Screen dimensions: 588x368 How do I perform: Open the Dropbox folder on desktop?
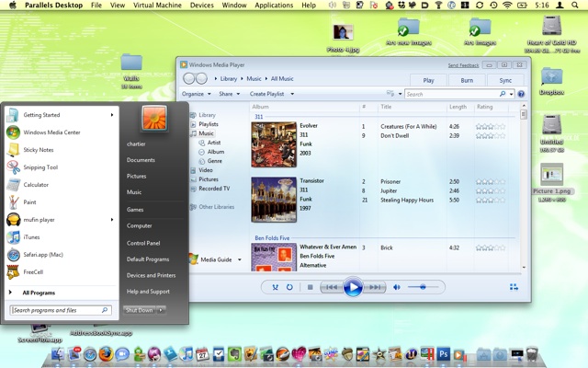(551, 82)
